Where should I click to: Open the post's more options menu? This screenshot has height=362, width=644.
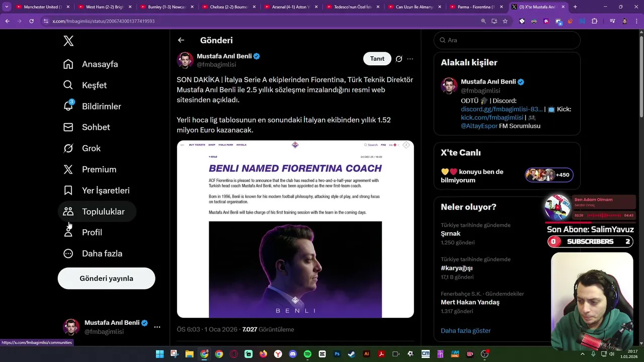click(410, 59)
